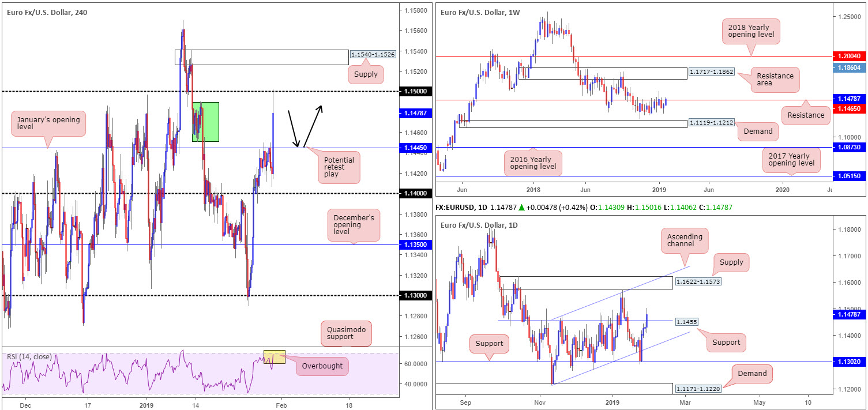The image size is (868, 410).
Task: Click the 'Euro Fx/U.S. Dollar, 1W' chart title
Action: coord(480,12)
